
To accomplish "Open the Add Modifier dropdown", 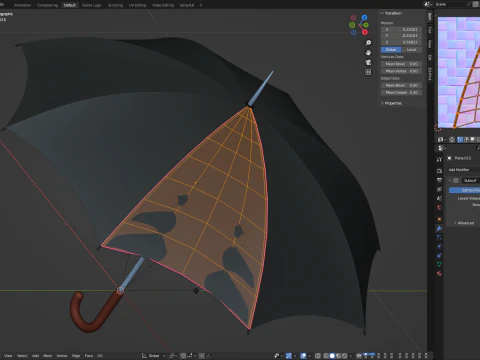I will tap(463, 170).
